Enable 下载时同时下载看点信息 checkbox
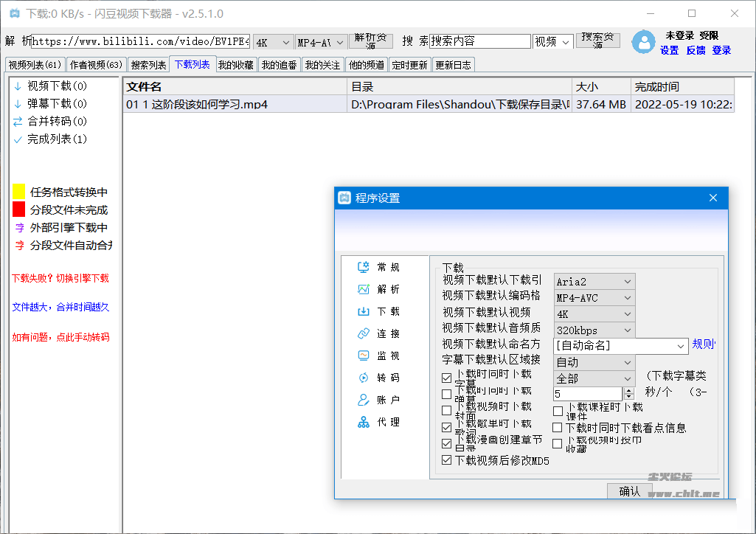 558,428
